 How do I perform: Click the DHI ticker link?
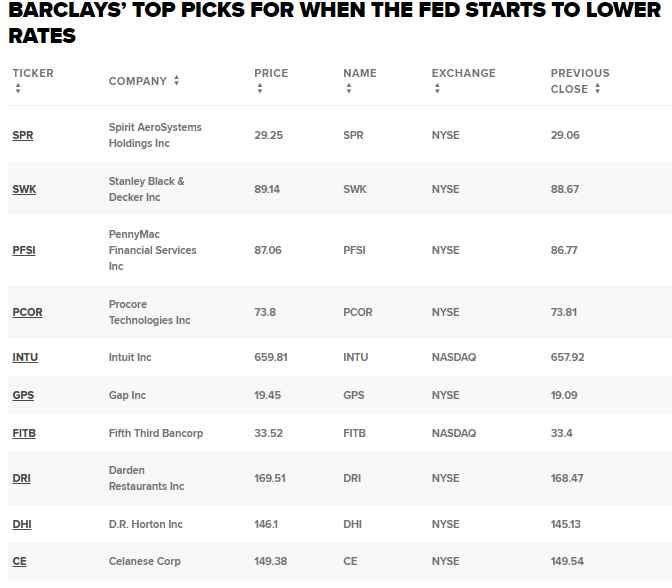(x=22, y=524)
